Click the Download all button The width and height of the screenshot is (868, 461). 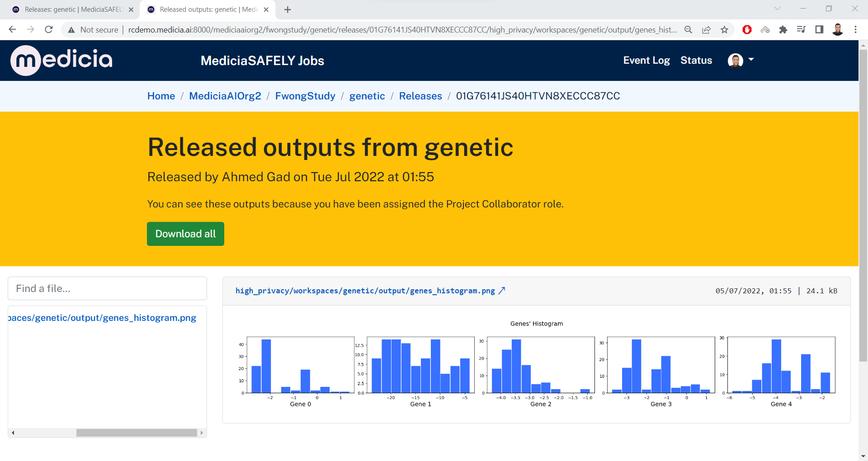[x=185, y=234]
